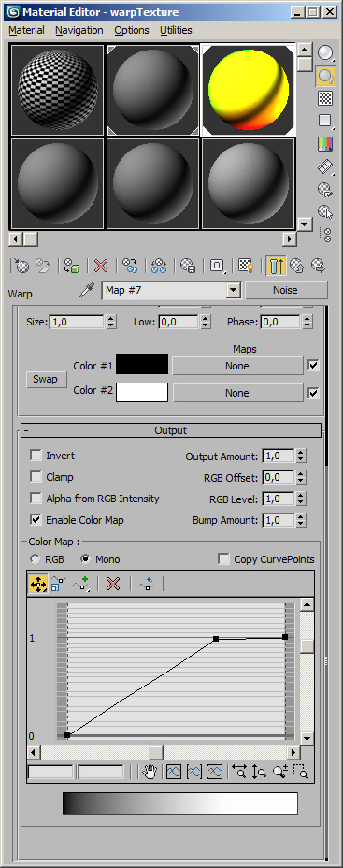Click the red X Reset Map icon

tap(101, 266)
